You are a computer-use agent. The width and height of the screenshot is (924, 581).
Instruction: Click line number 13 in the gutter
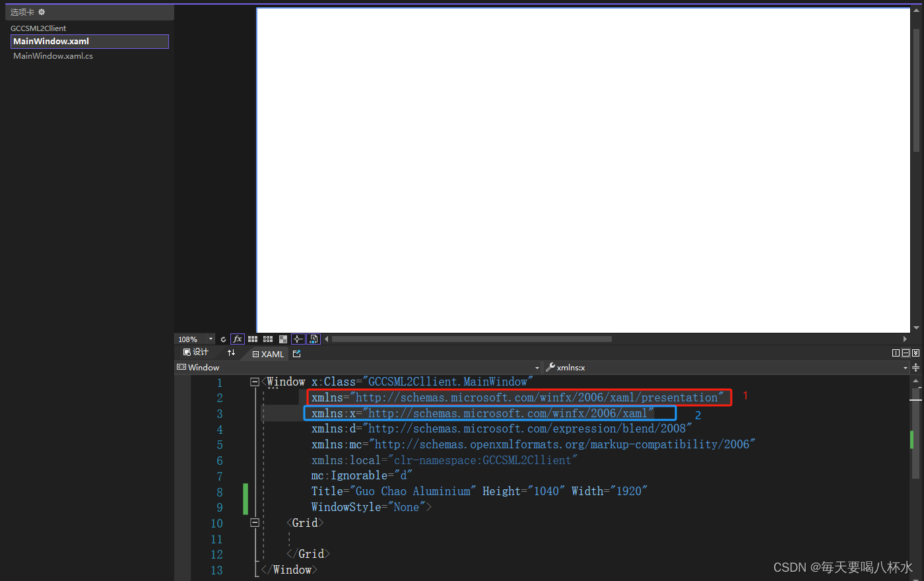(216, 570)
